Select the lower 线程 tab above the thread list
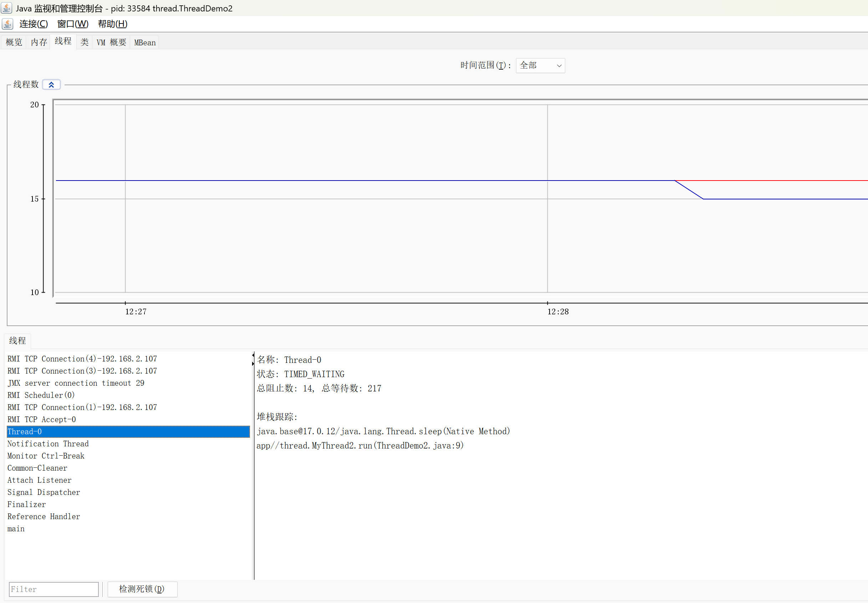 18,340
